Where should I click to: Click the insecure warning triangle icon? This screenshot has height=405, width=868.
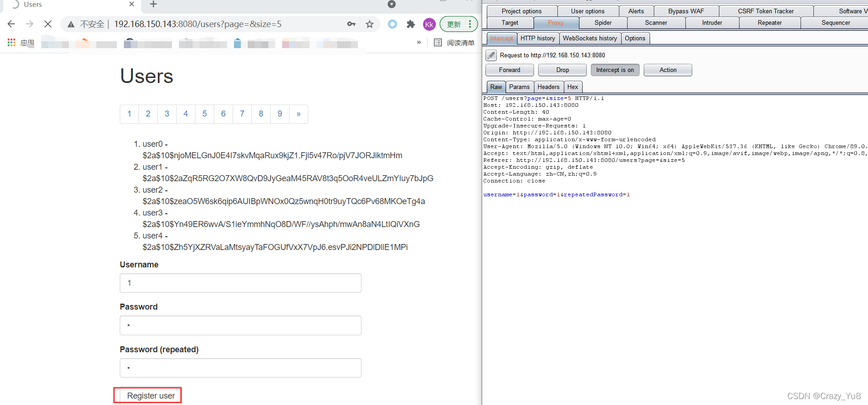coord(71,24)
